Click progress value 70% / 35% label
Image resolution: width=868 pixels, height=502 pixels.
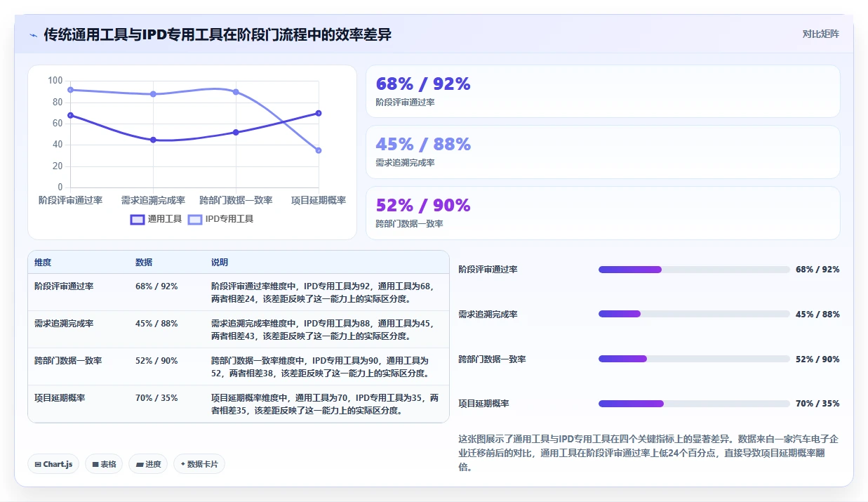[817, 404]
